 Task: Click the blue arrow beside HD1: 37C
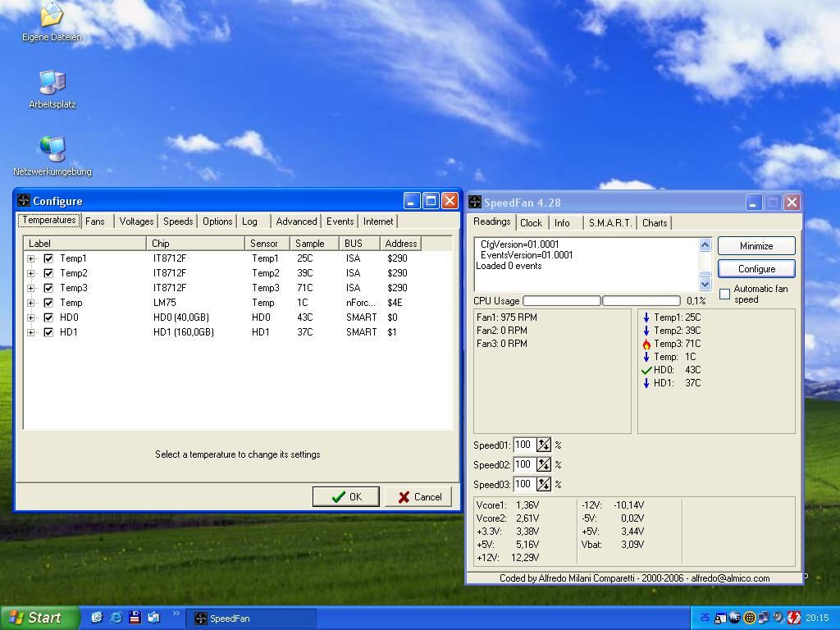click(x=646, y=383)
